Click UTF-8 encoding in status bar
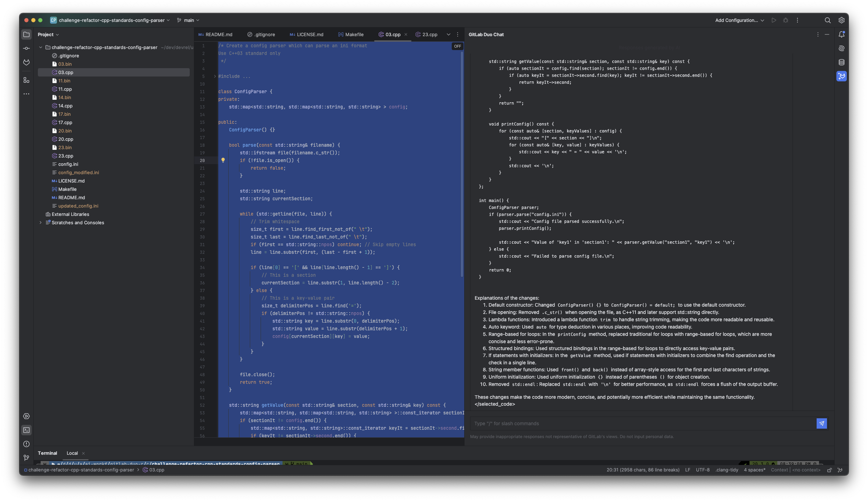Viewport: 868px width, 501px height. [702, 470]
